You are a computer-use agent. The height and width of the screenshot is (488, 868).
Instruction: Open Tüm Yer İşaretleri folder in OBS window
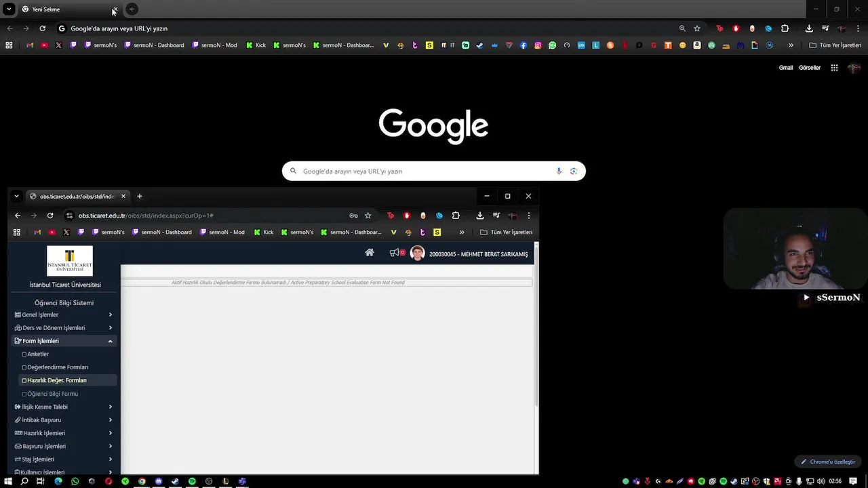click(x=506, y=232)
